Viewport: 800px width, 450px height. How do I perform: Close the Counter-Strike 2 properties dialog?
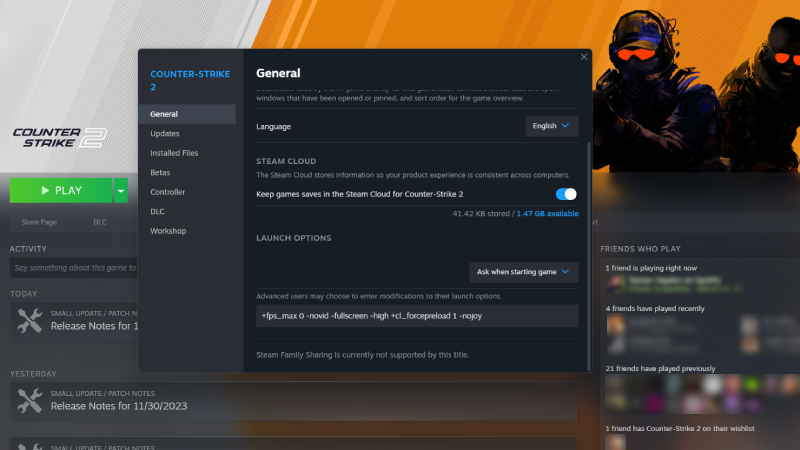[584, 57]
